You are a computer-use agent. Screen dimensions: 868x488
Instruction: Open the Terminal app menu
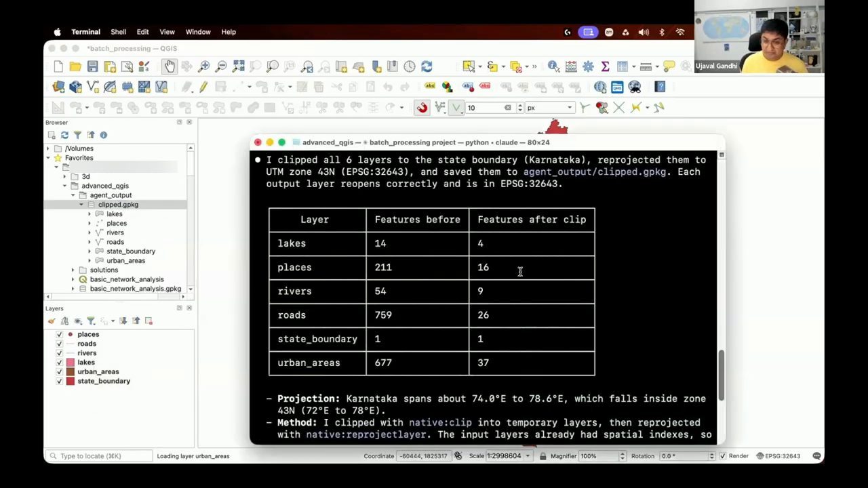click(x=85, y=32)
